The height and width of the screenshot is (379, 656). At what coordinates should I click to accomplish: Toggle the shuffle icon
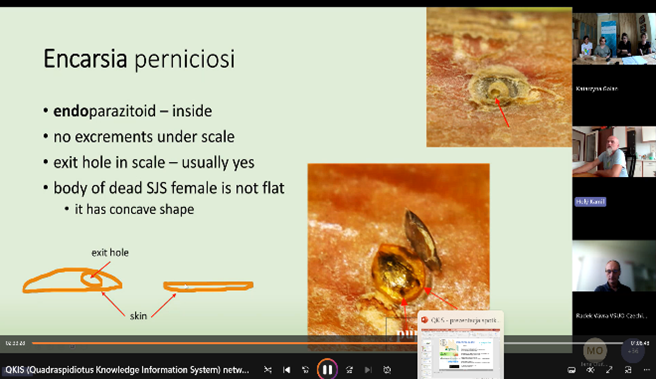[268, 370]
